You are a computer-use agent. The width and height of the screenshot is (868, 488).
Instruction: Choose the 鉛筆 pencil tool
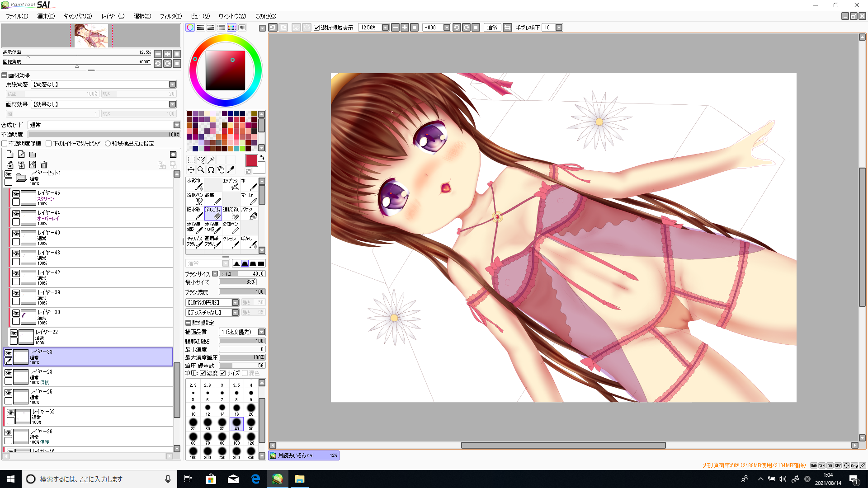(x=213, y=199)
